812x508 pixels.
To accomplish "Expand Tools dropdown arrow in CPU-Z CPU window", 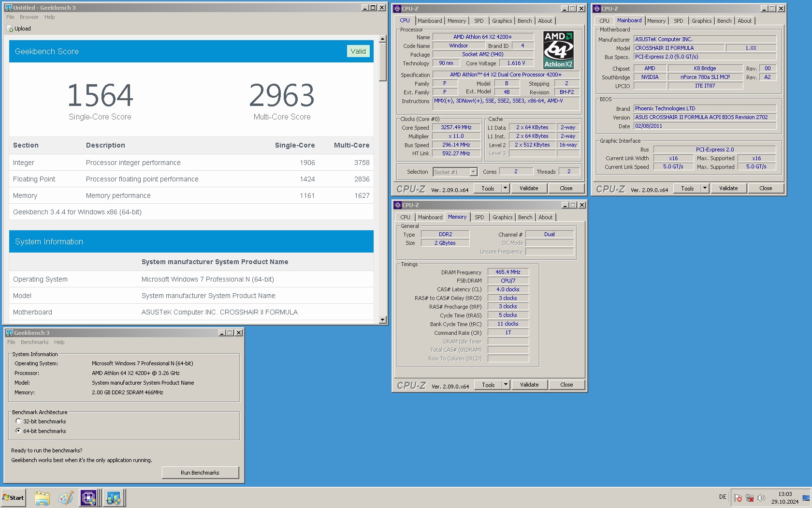I will (506, 188).
